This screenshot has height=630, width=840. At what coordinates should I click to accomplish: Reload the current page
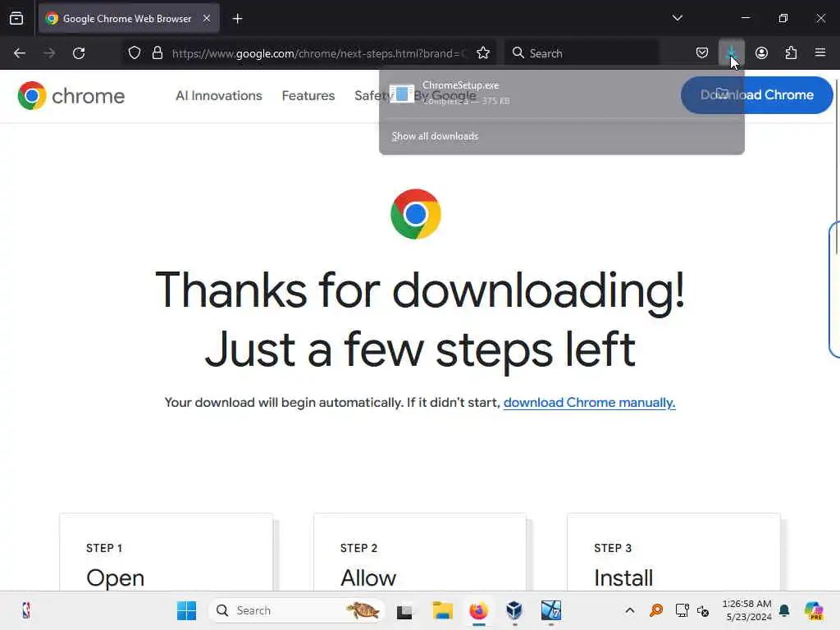coord(79,53)
